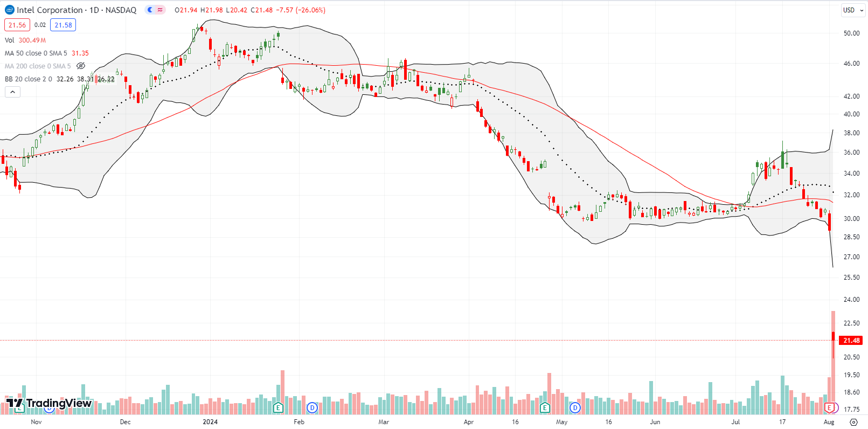The image size is (868, 429).
Task: Select the Vol 300.49M legend entry
Action: [x=25, y=40]
